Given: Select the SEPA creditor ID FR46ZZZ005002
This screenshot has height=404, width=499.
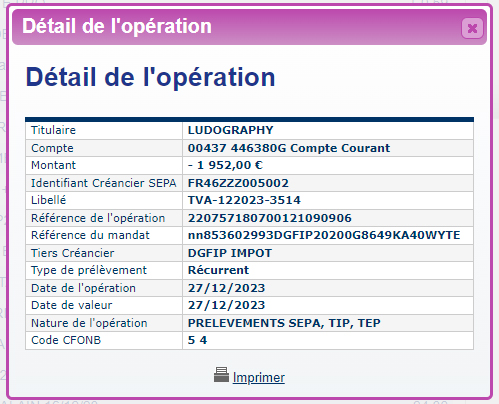Looking at the screenshot, I should click(238, 183).
